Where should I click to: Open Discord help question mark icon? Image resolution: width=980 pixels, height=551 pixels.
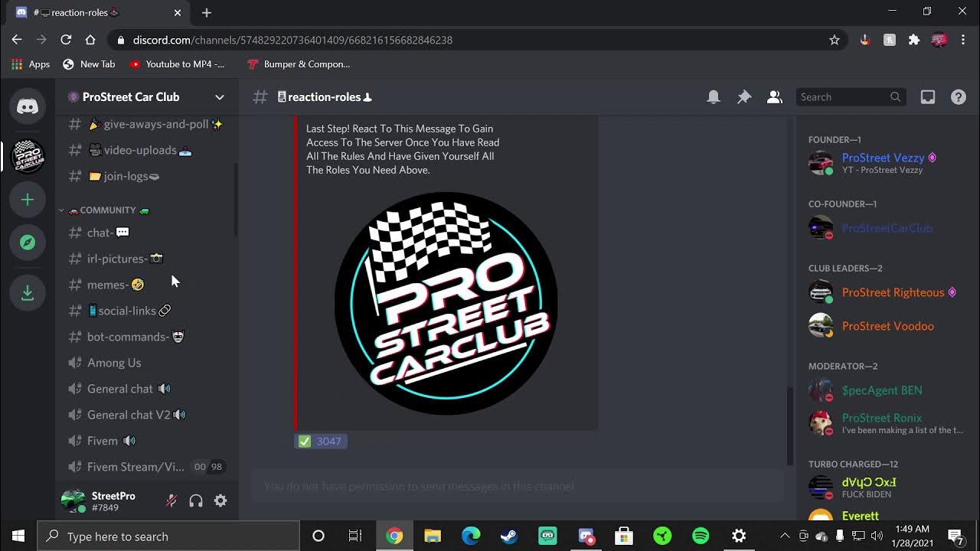pos(959,97)
